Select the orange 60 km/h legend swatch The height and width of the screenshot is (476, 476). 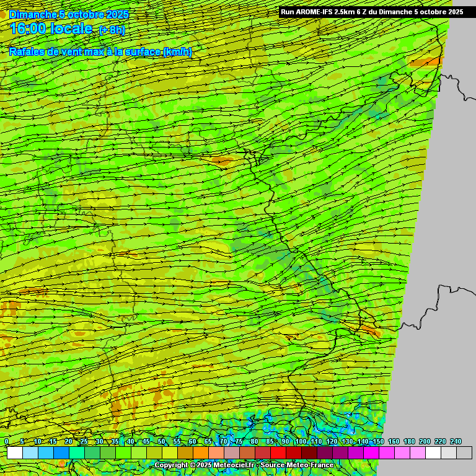point(201,453)
